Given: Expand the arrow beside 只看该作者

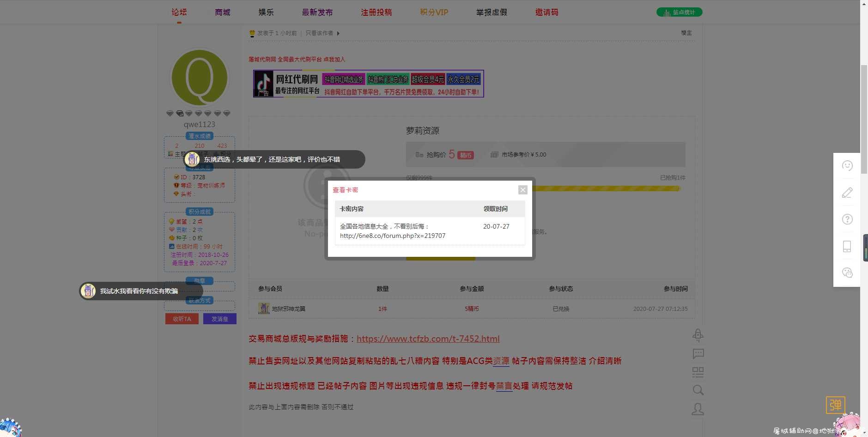Looking at the screenshot, I should click(x=338, y=33).
